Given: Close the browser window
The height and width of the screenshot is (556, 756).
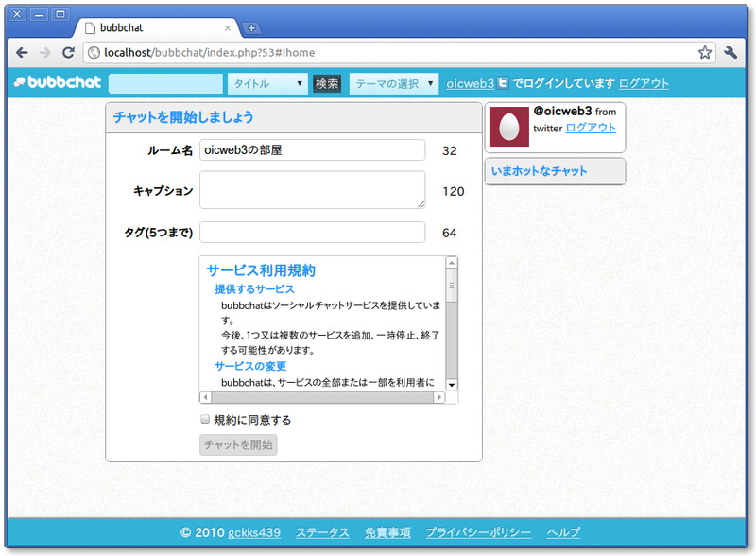Looking at the screenshot, I should tap(17, 14).
